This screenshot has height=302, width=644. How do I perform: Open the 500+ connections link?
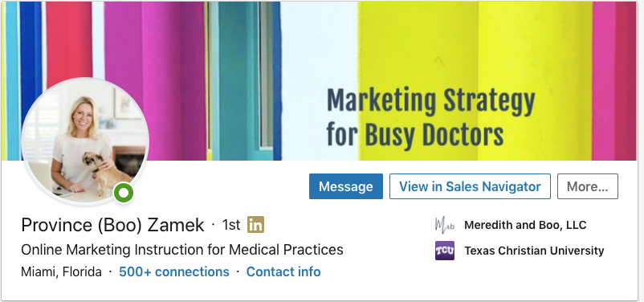(174, 271)
